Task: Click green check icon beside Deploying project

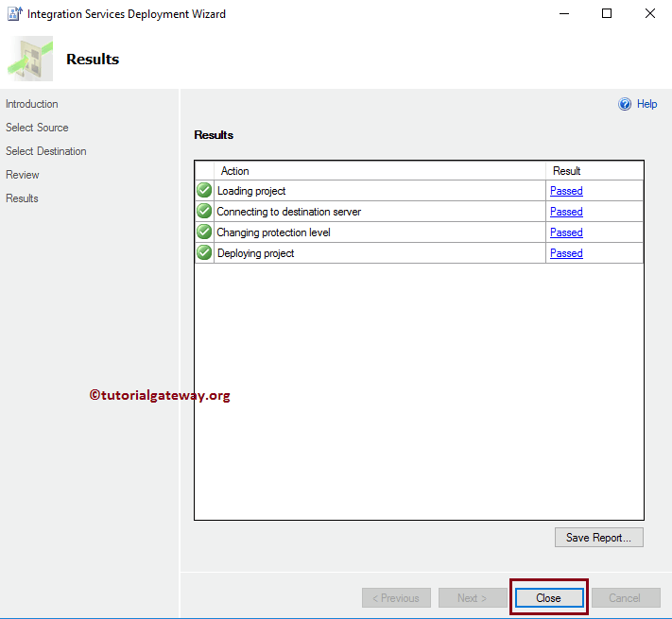Action: [204, 252]
